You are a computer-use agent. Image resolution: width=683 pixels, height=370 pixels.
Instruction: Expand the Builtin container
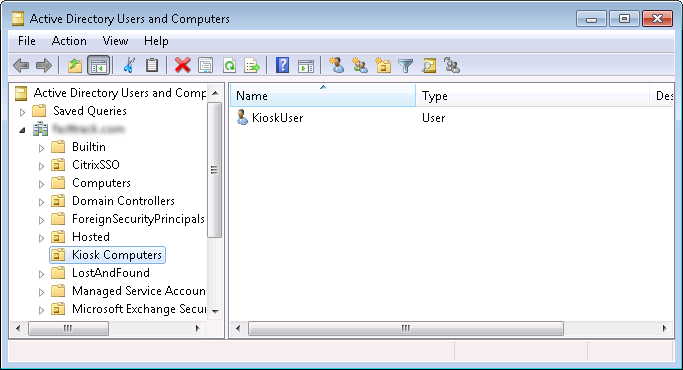point(41,148)
